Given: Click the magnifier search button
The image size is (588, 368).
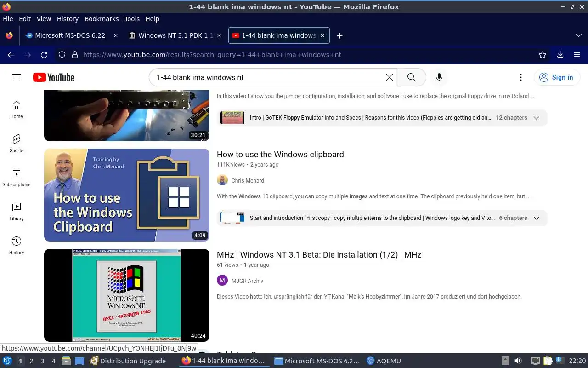Looking at the screenshot, I should point(411,77).
